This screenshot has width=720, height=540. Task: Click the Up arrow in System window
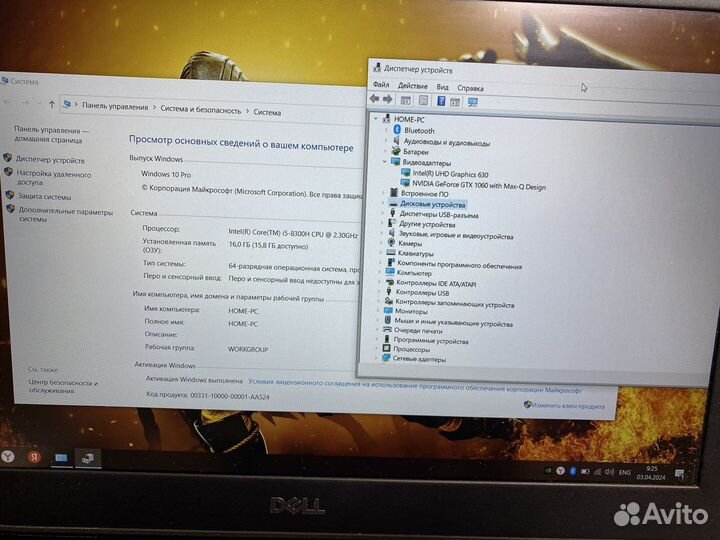51,104
